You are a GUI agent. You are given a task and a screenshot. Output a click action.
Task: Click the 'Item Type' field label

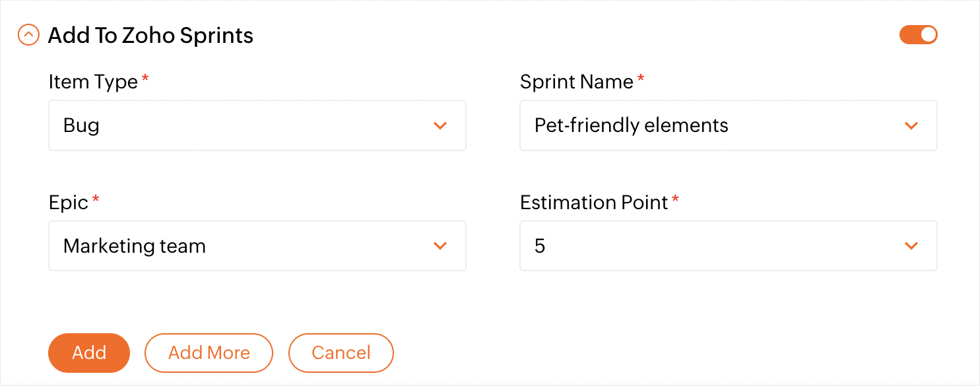93,82
